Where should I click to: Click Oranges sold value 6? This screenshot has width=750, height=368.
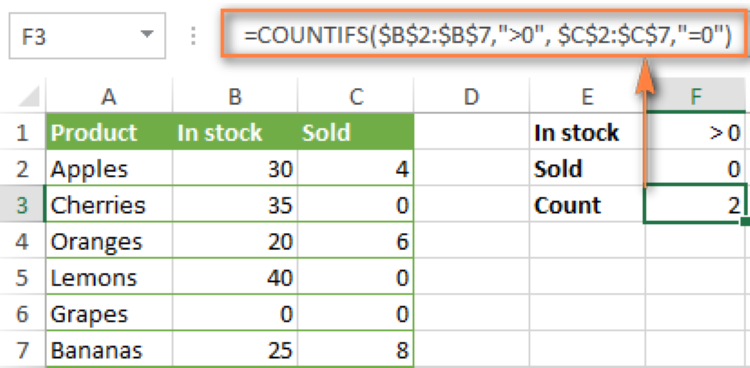(x=356, y=241)
